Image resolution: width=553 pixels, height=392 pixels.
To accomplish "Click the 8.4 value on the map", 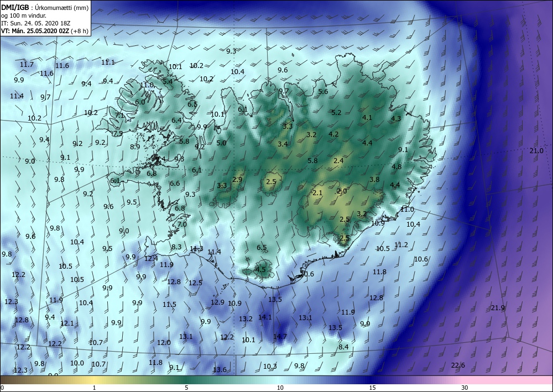I will pos(343,347).
